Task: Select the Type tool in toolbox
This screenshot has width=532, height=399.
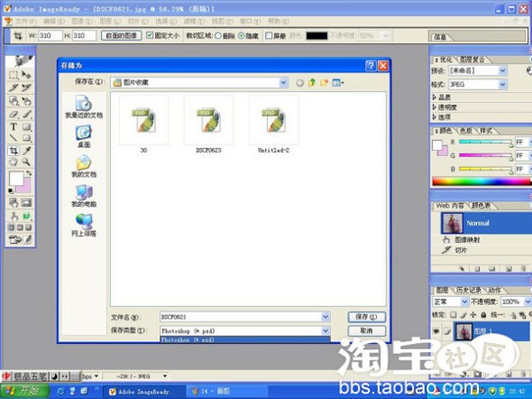Action: (x=14, y=126)
